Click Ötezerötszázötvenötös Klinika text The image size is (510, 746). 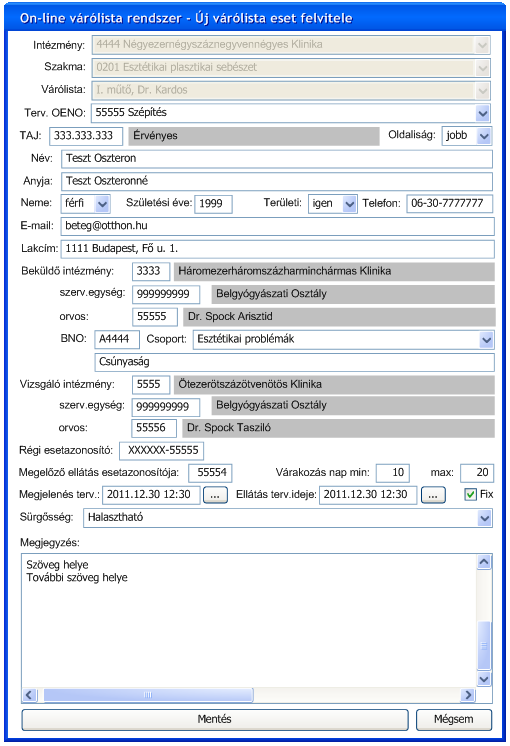click(x=250, y=385)
